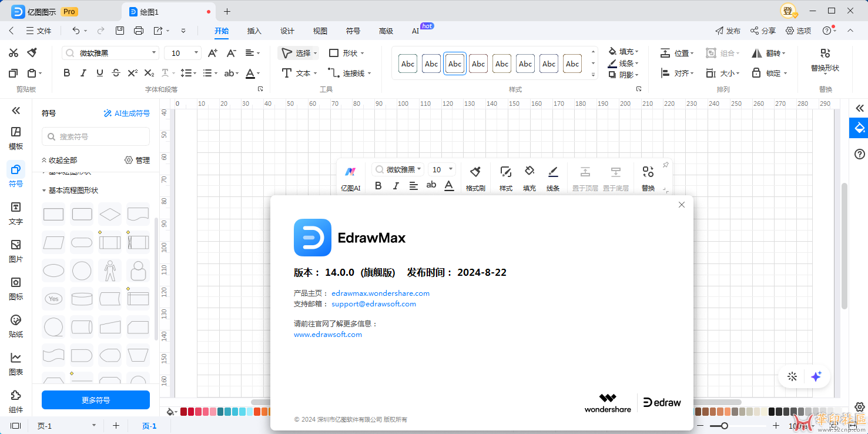The height and width of the screenshot is (434, 868).
Task: Open the 文字 text sidebar panel
Action: (16, 213)
